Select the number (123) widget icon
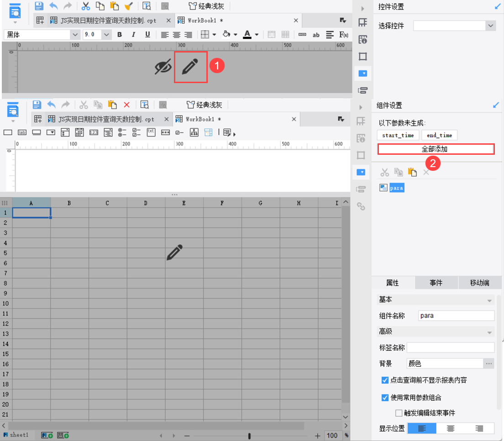504x441 pixels. (94, 132)
